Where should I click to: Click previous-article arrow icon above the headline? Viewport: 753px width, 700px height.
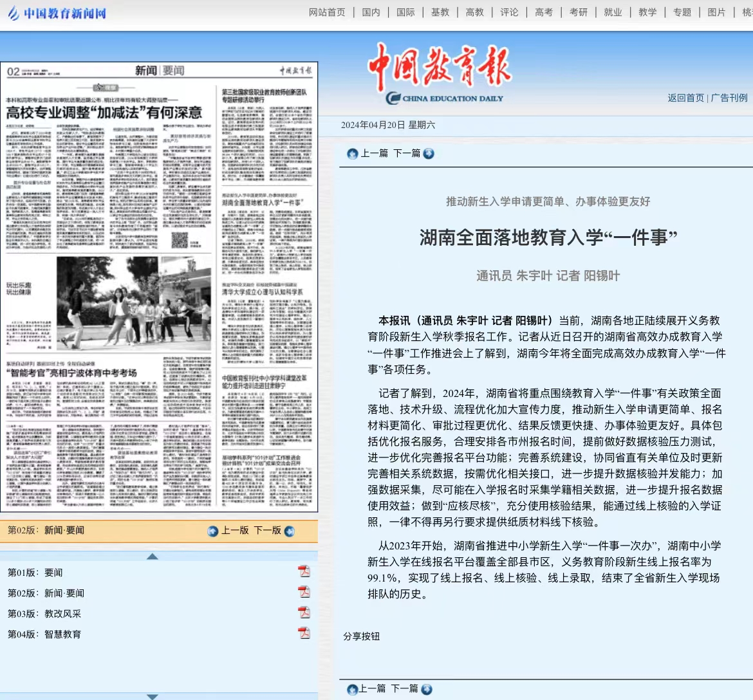point(353,154)
